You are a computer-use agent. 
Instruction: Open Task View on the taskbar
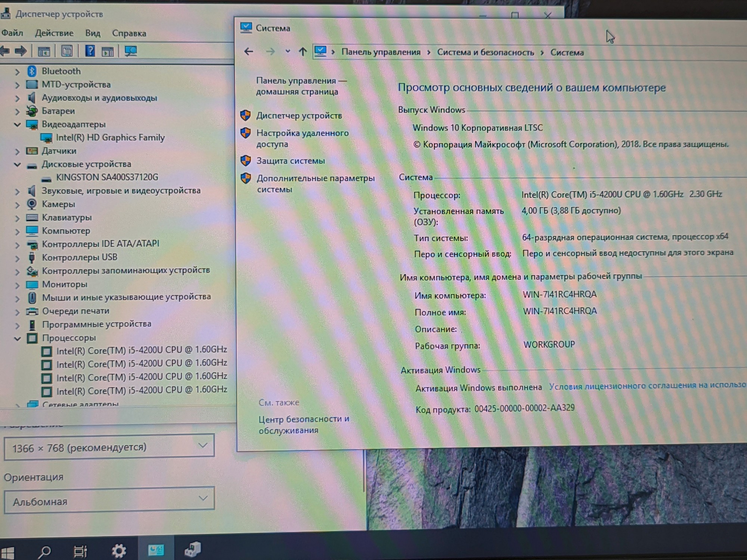coord(80,551)
